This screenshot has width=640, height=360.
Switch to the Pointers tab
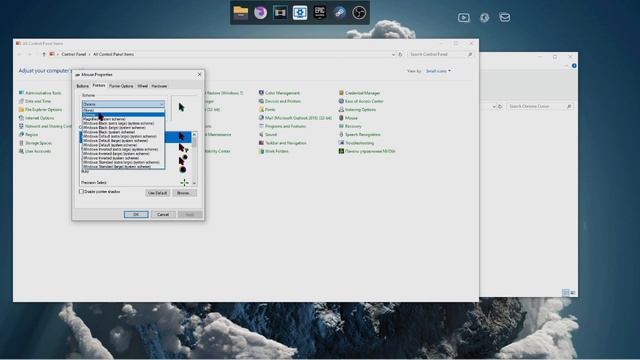pos(99,86)
